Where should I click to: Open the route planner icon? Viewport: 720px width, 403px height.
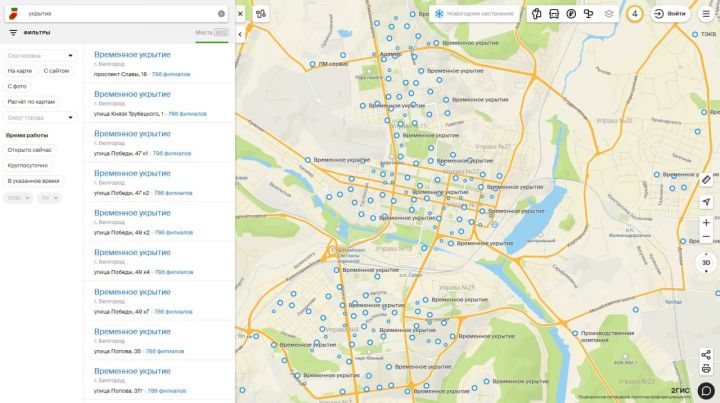261,14
